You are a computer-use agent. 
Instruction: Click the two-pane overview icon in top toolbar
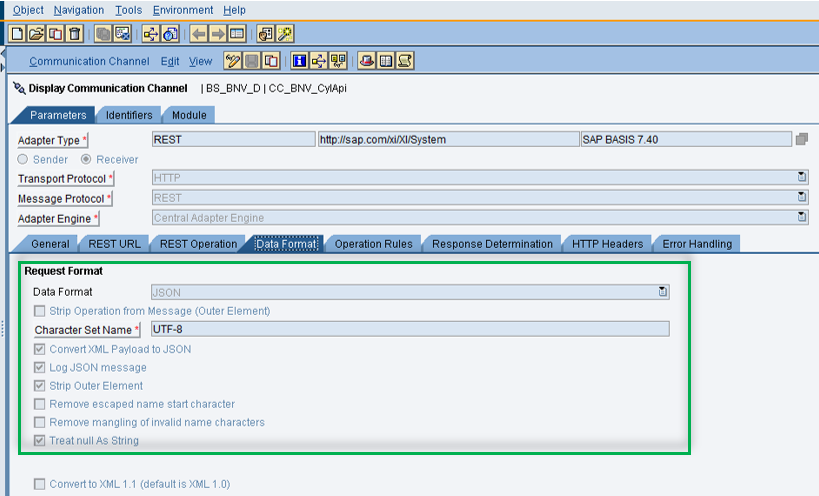[x=237, y=34]
